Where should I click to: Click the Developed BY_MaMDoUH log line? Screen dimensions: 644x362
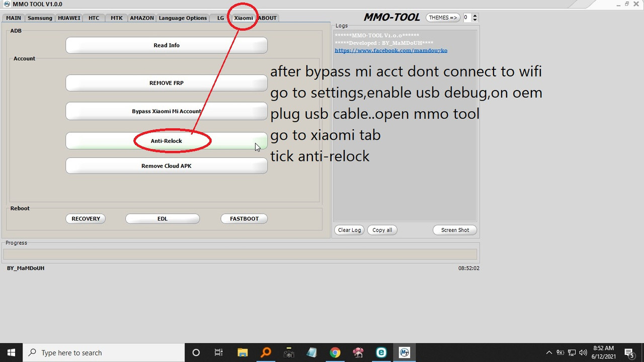tap(384, 43)
